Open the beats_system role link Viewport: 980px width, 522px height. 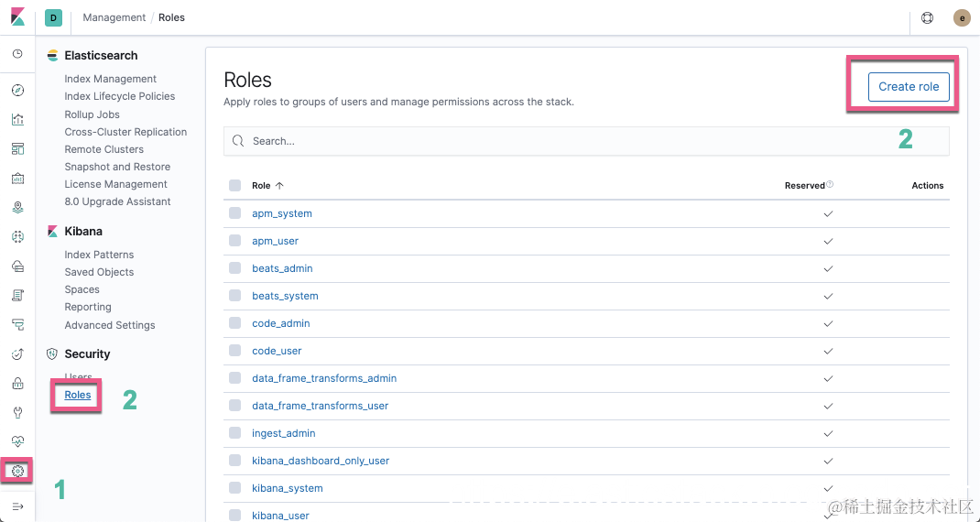285,296
